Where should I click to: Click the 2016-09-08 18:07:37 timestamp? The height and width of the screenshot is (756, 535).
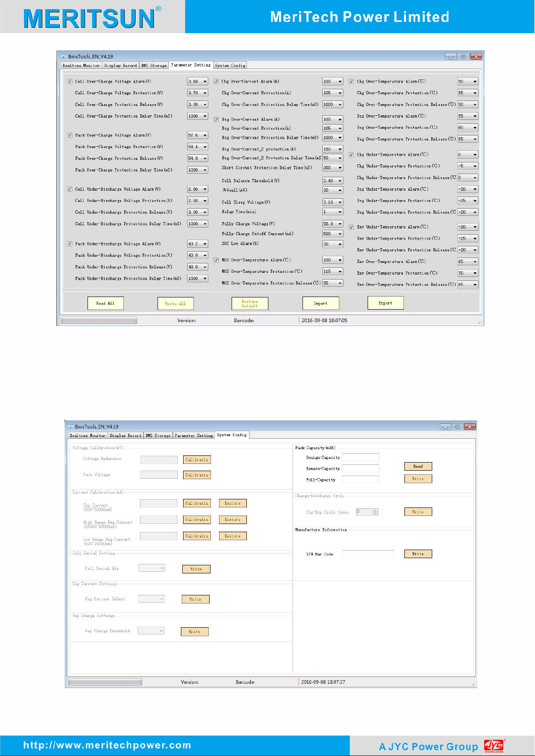coord(323,682)
